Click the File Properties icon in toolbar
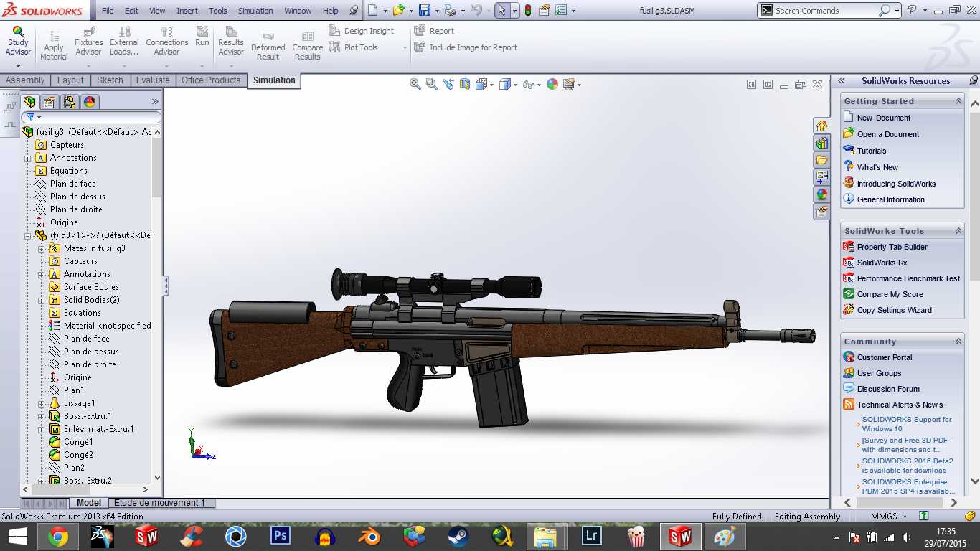Screen dimensions: 980x551 pos(545,11)
